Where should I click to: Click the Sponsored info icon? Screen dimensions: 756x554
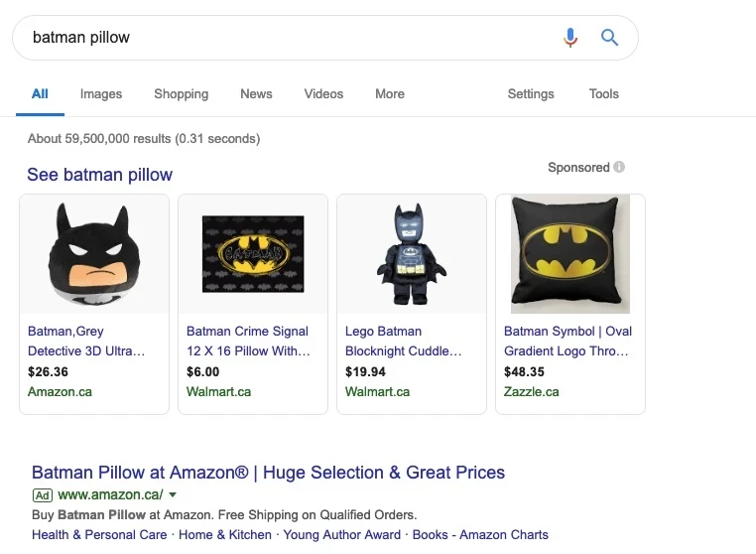(619, 168)
